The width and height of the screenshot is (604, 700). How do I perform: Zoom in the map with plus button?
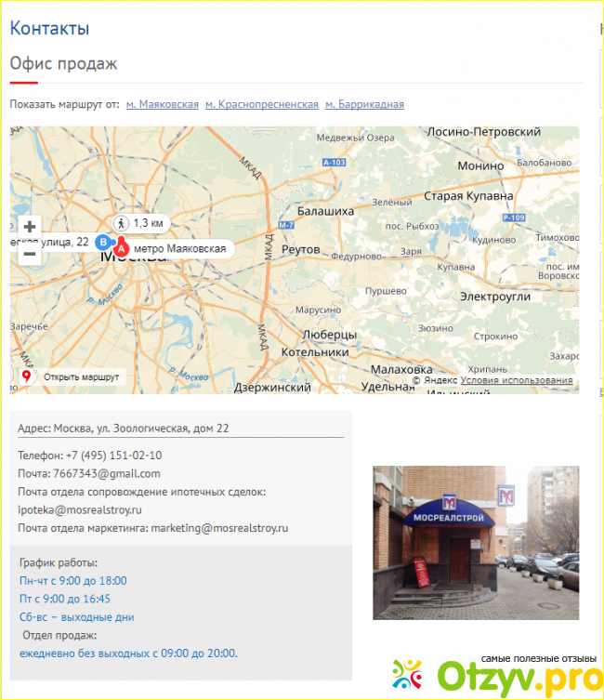coord(30,227)
